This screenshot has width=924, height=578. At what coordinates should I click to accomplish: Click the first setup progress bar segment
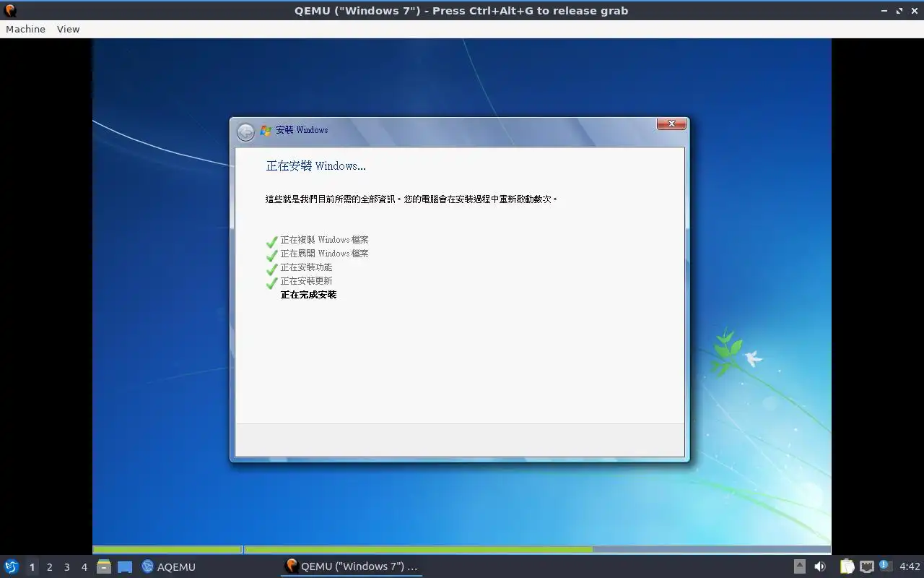pyautogui.click(x=167, y=550)
